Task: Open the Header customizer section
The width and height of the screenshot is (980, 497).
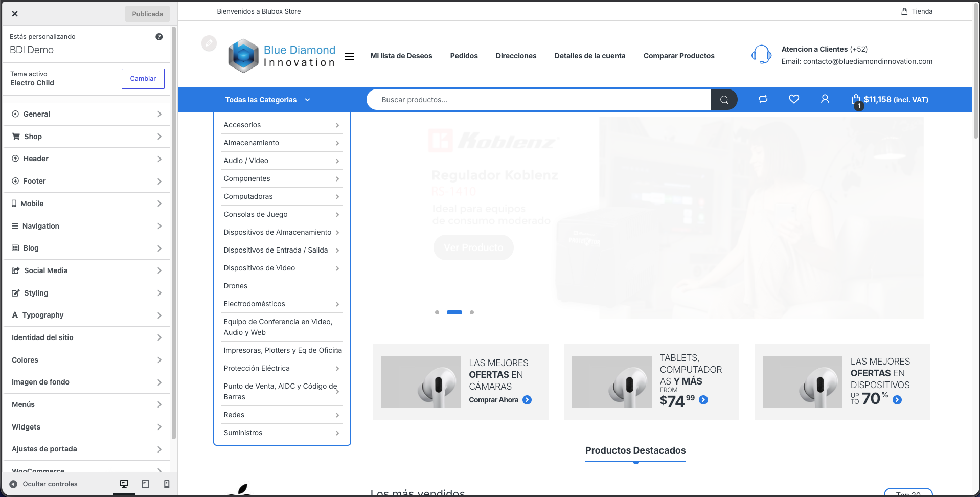Action: click(87, 159)
